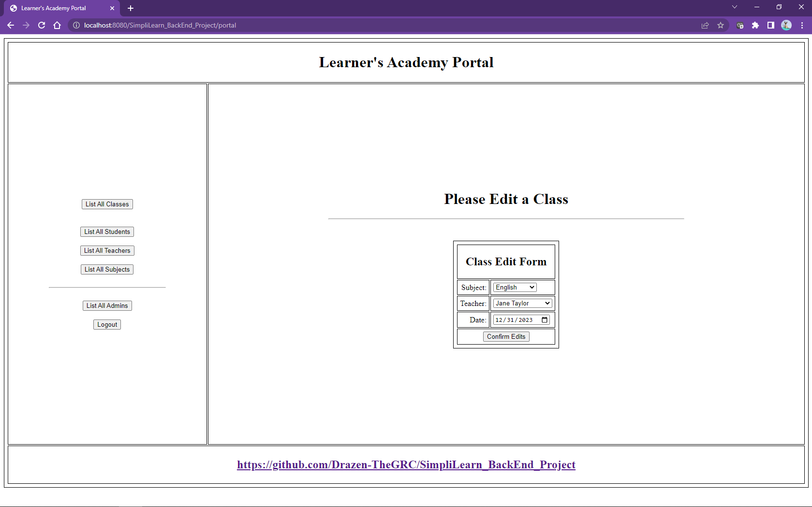The height and width of the screenshot is (507, 812).
Task: Bookmark this page with the star icon
Action: click(x=721, y=25)
